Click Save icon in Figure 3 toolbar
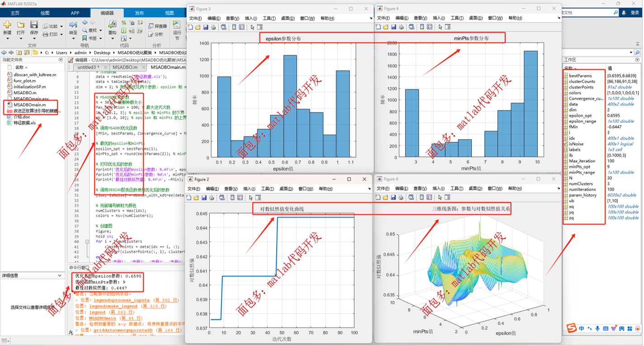 coord(206,27)
